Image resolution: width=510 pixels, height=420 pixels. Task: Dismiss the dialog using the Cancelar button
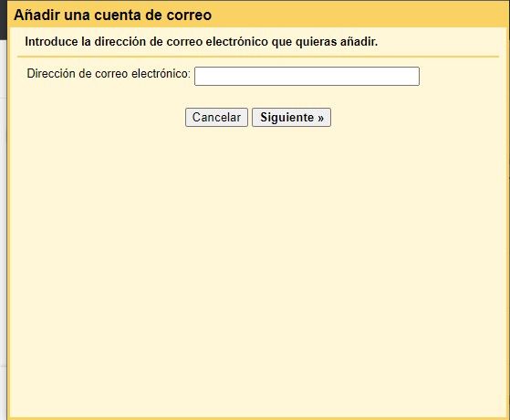[216, 118]
